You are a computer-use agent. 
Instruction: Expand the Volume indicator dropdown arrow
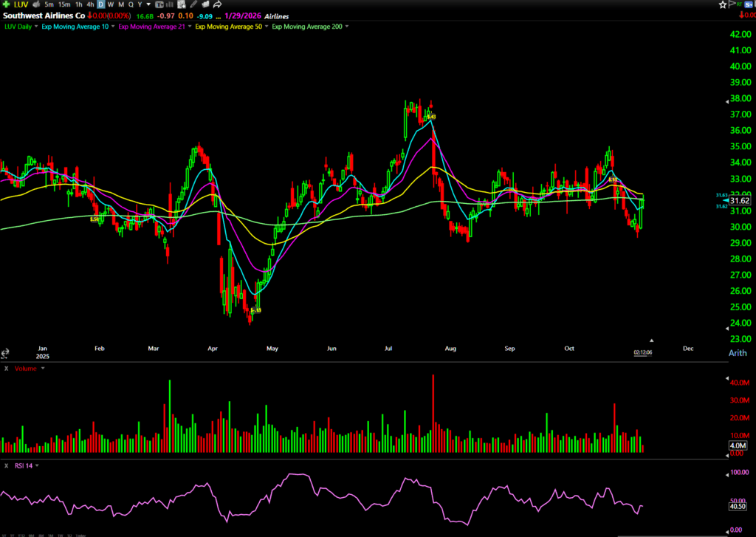pyautogui.click(x=43, y=367)
